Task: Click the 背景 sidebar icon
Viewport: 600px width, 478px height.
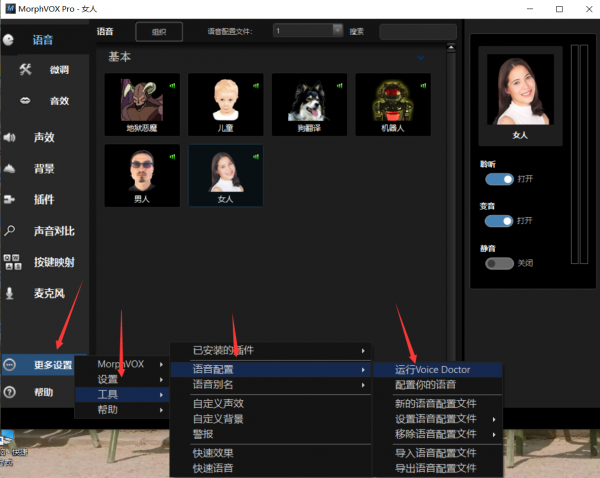Action: (9, 168)
